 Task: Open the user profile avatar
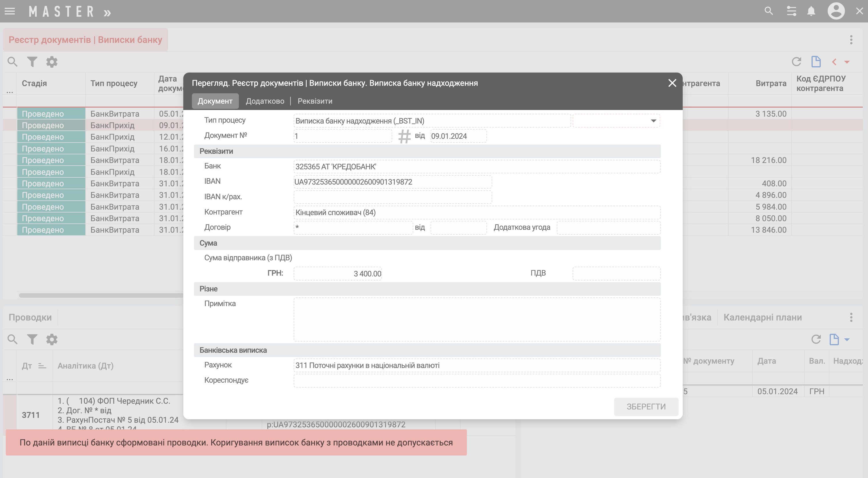pos(836,11)
